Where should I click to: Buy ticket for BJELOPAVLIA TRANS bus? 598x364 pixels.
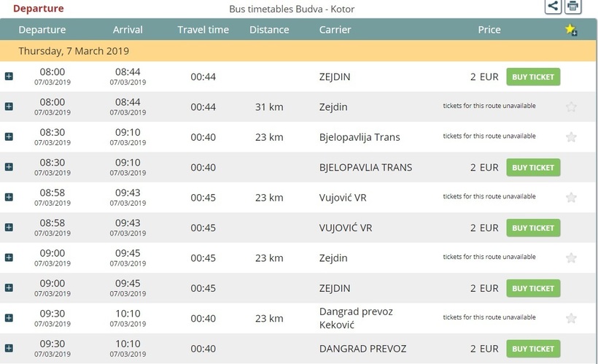(x=533, y=167)
